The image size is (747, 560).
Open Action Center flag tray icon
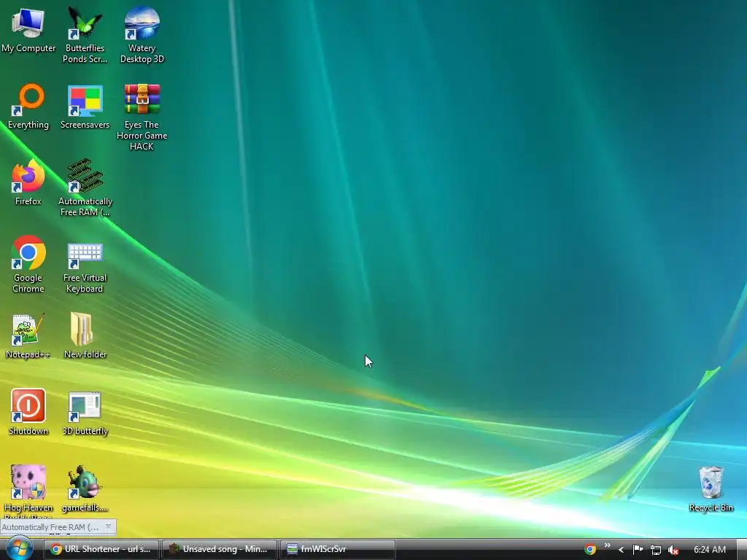(638, 550)
